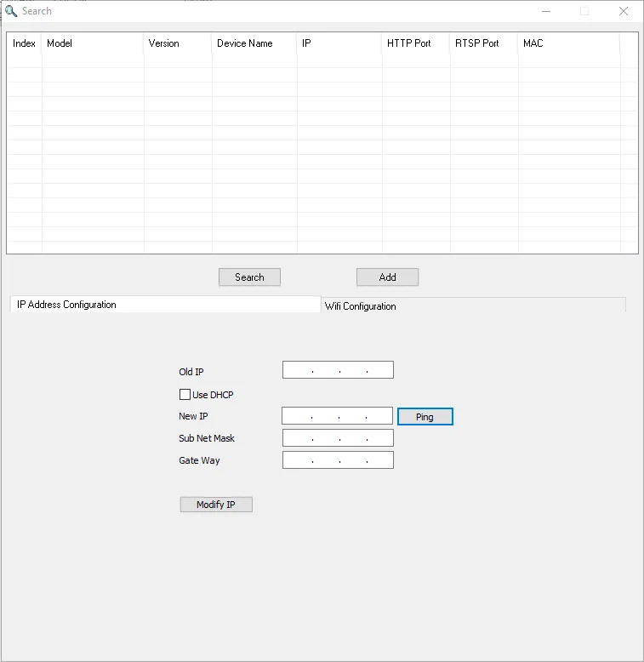644x662 pixels.
Task: Click the HTTP Port column header
Action: 416,43
